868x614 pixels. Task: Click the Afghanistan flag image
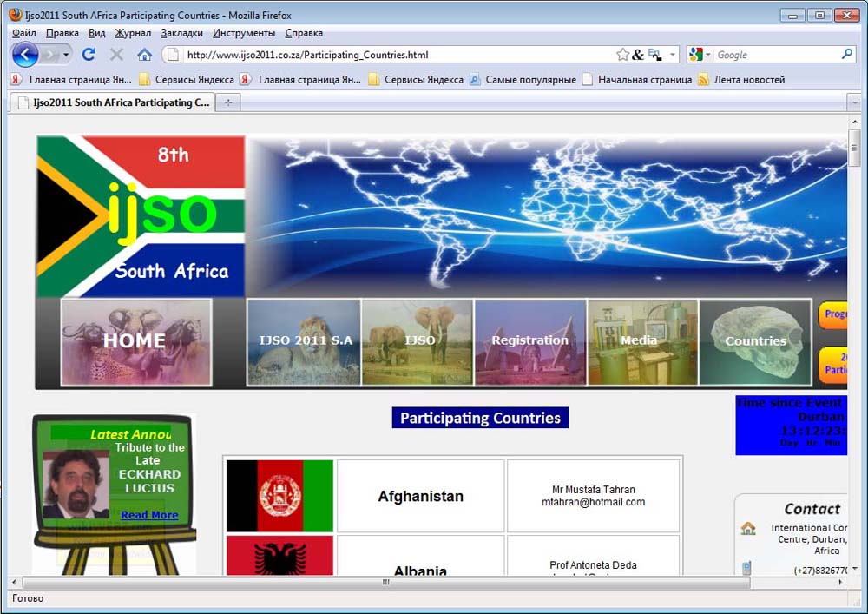(280, 496)
